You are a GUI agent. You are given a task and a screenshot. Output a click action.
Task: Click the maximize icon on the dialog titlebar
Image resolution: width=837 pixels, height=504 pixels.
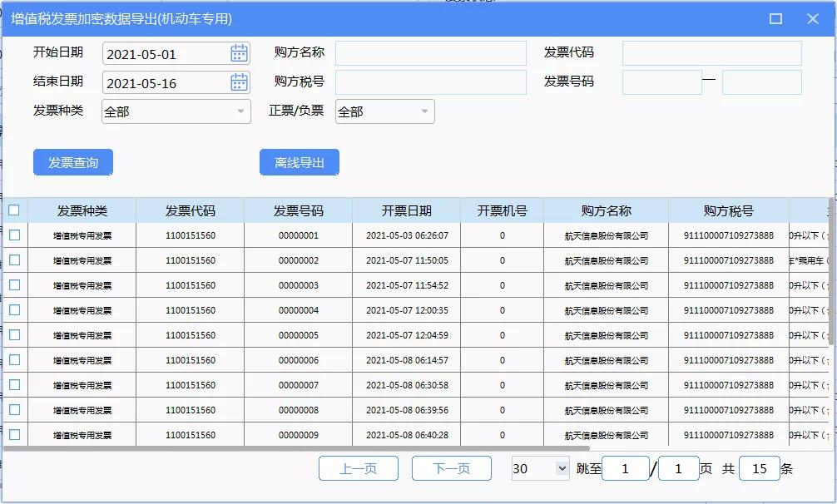tap(775, 17)
